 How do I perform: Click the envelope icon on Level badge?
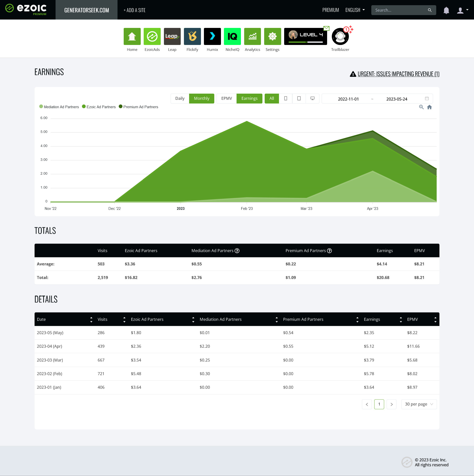(x=326, y=28)
